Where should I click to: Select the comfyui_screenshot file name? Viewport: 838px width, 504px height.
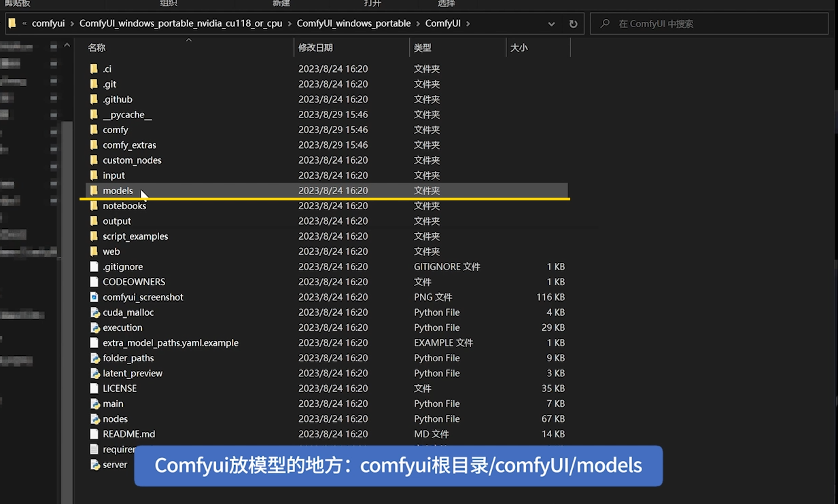click(x=143, y=297)
